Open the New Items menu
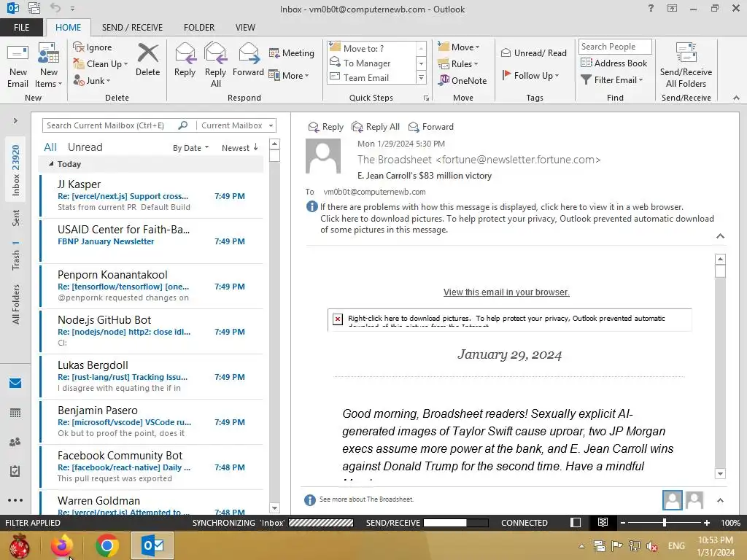This screenshot has width=747, height=560. click(49, 66)
